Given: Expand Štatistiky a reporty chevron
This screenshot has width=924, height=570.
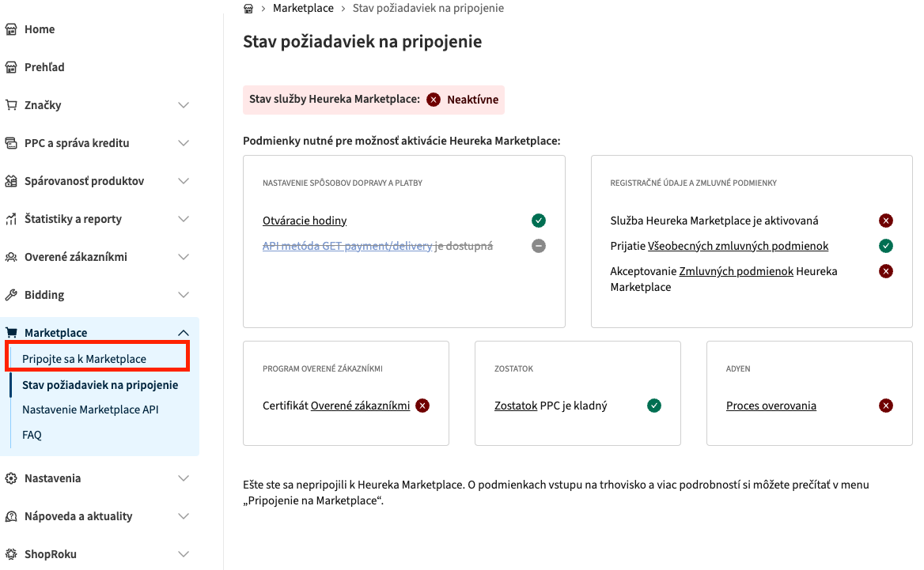Looking at the screenshot, I should (x=184, y=219).
